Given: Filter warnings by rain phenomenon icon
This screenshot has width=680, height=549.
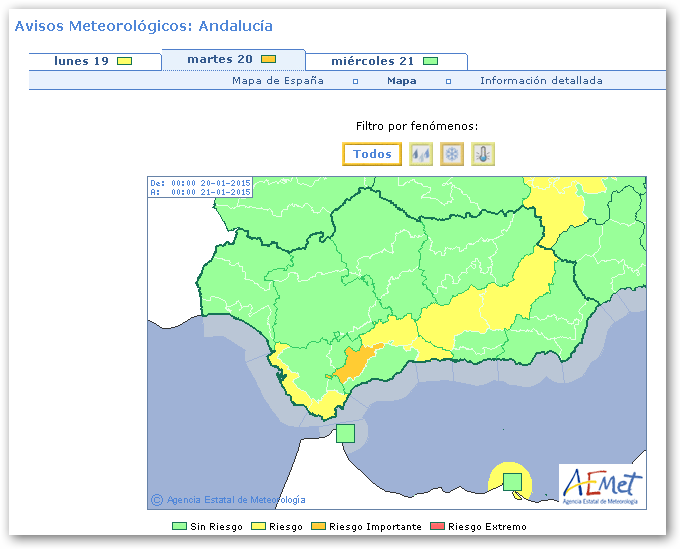Looking at the screenshot, I should pos(421,154).
